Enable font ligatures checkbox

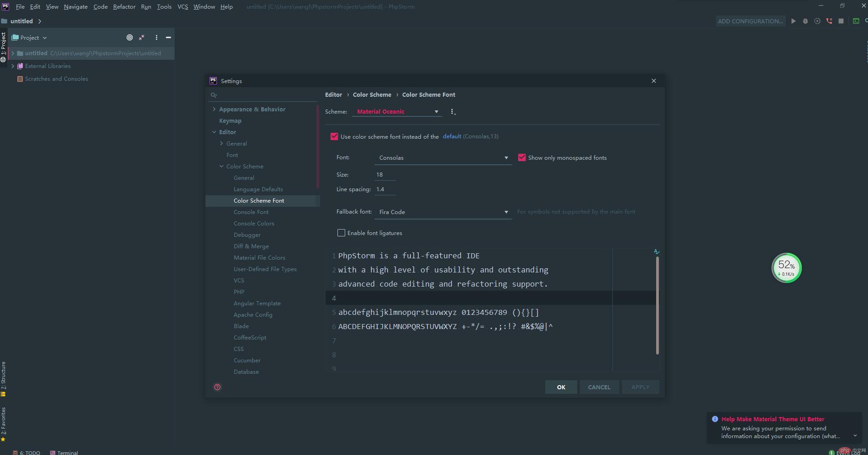[x=341, y=233]
